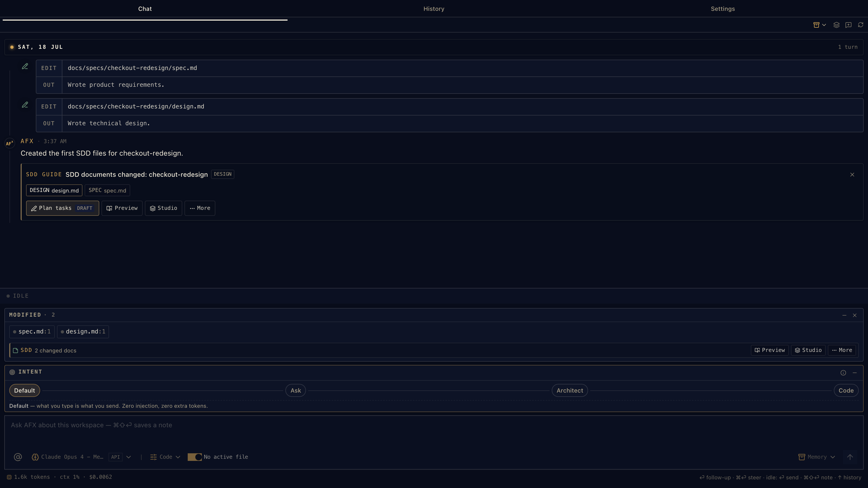Open docs/specs/checkout-redesign/spec.md path

[132, 68]
